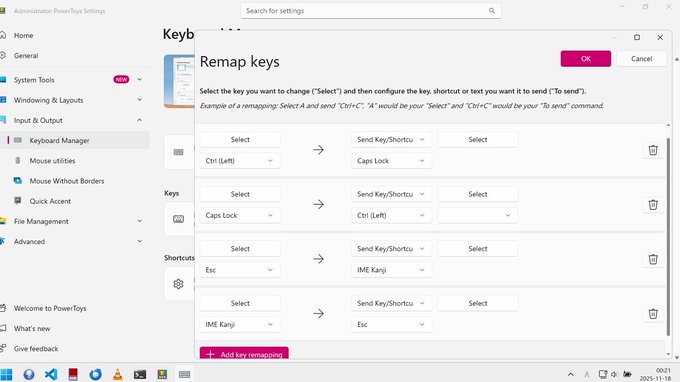This screenshot has height=382, width=680.
Task: Expand System Tools section
Action: tap(139, 79)
